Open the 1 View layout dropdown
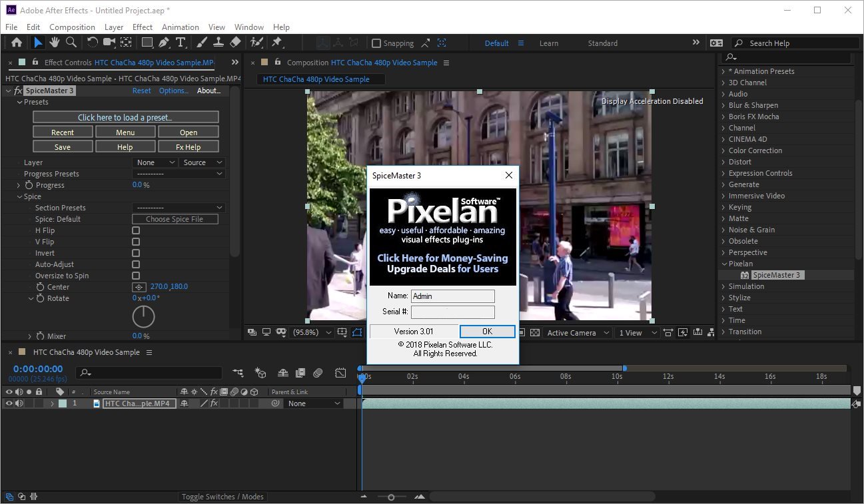Screen dimensions: 864x504 point(638,333)
